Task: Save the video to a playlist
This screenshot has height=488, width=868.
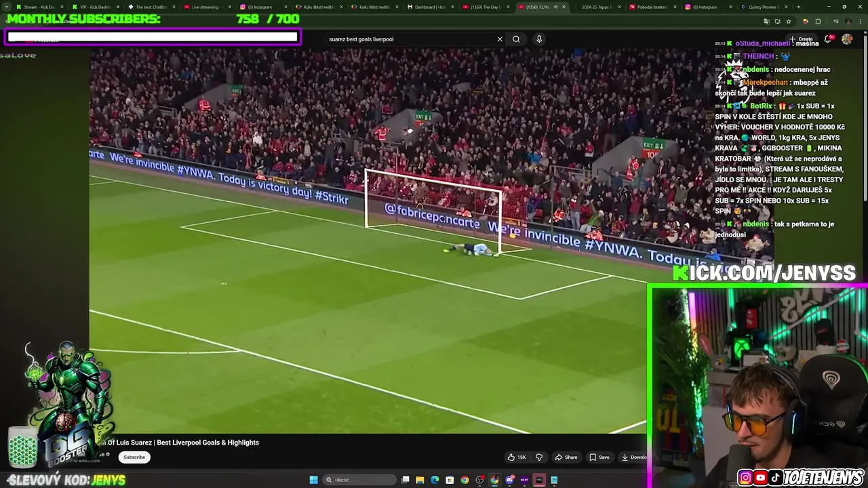Action: point(599,457)
